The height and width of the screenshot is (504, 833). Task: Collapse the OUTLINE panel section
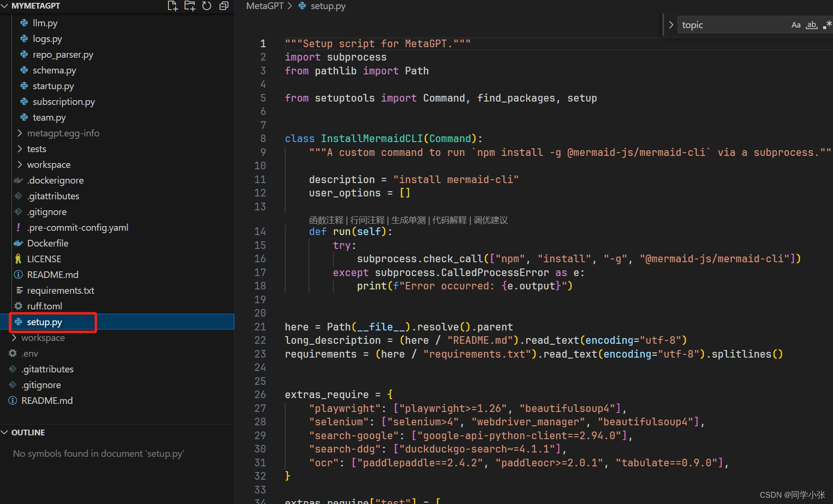[x=5, y=432]
